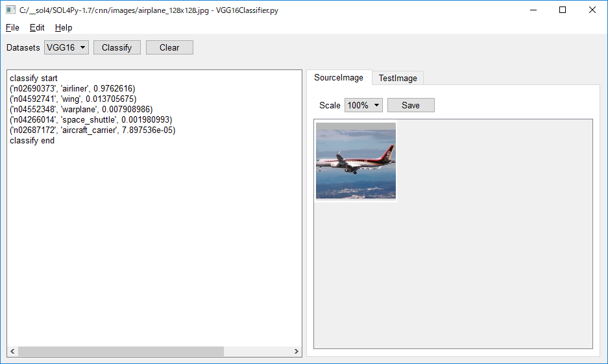Switch to the SourceImage tab
The width and height of the screenshot is (608, 364).
[339, 77]
